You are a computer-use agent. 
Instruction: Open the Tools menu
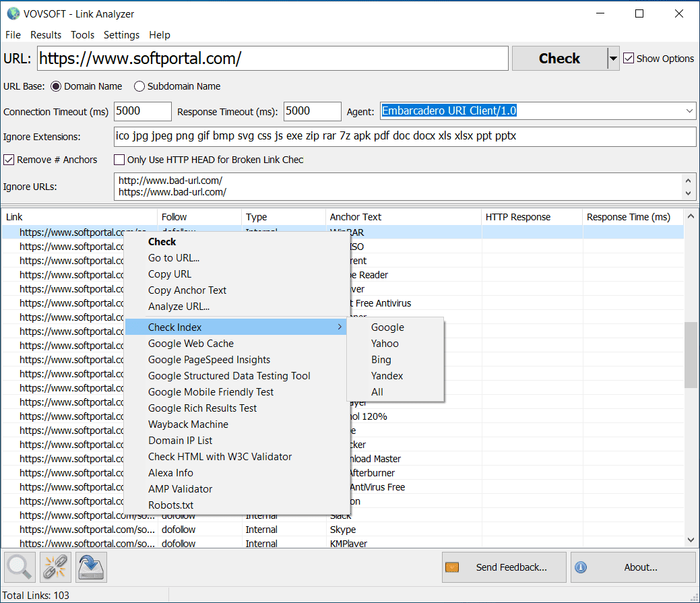[x=83, y=35]
